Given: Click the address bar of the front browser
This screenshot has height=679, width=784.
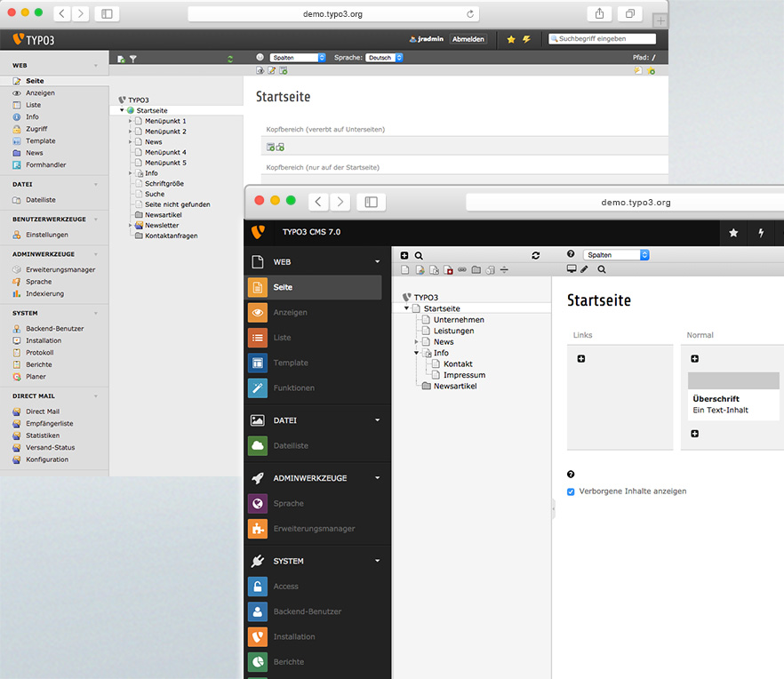Looking at the screenshot, I should 625,203.
